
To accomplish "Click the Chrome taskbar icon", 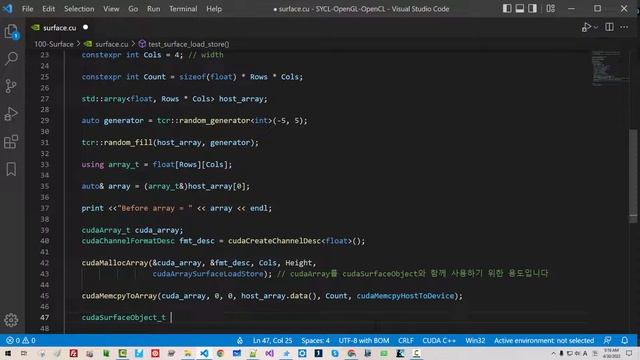I will pos(220,353).
